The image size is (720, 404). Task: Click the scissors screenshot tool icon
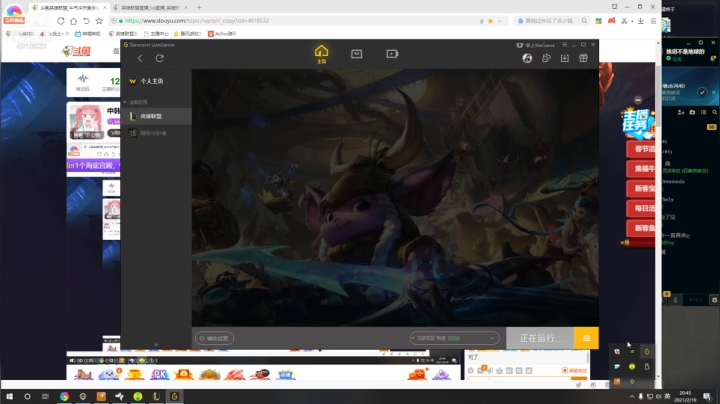(624, 21)
